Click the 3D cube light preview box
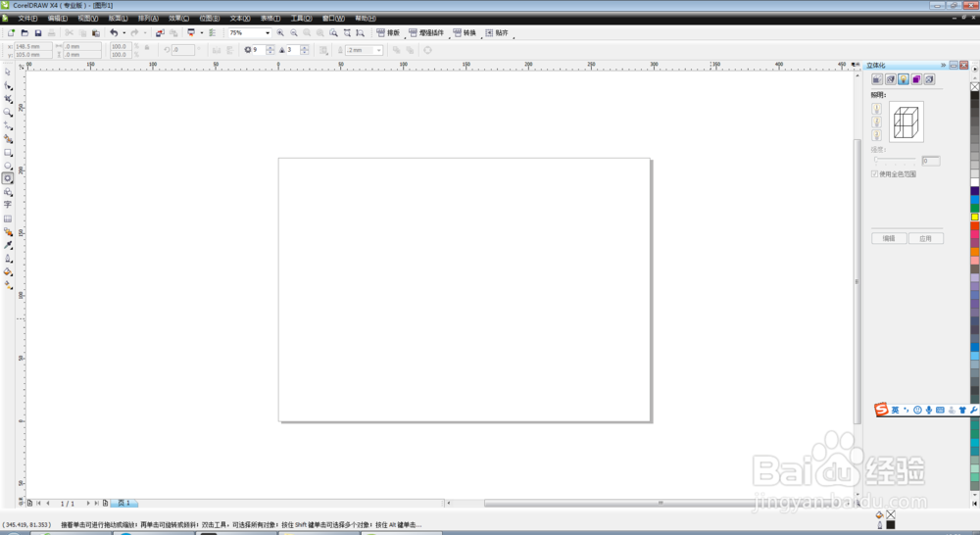The width and height of the screenshot is (980, 535). [906, 122]
